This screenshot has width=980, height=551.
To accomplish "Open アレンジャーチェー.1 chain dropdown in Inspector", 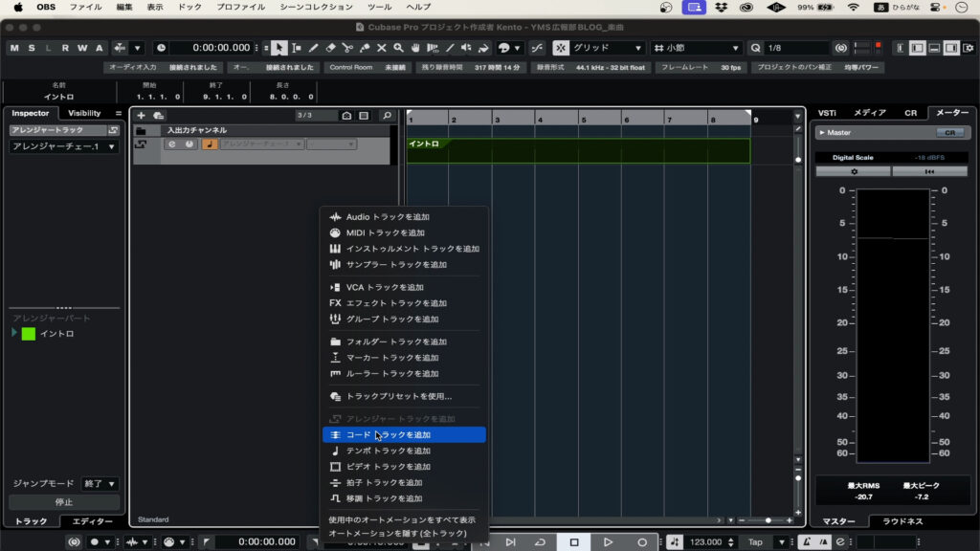I will point(63,146).
